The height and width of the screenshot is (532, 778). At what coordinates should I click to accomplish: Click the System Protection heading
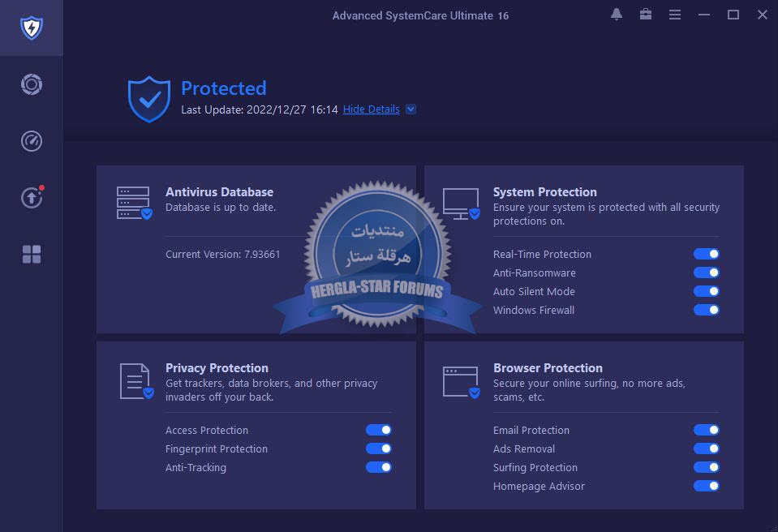coord(545,192)
